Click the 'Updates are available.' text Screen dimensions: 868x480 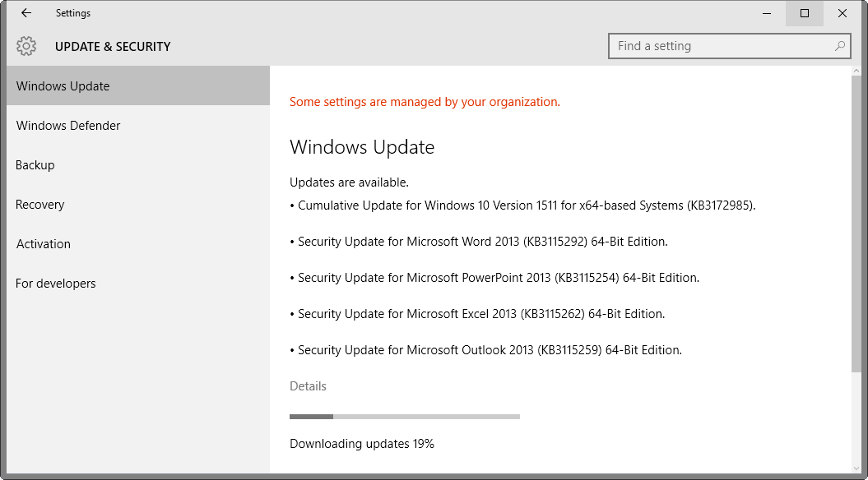click(349, 182)
